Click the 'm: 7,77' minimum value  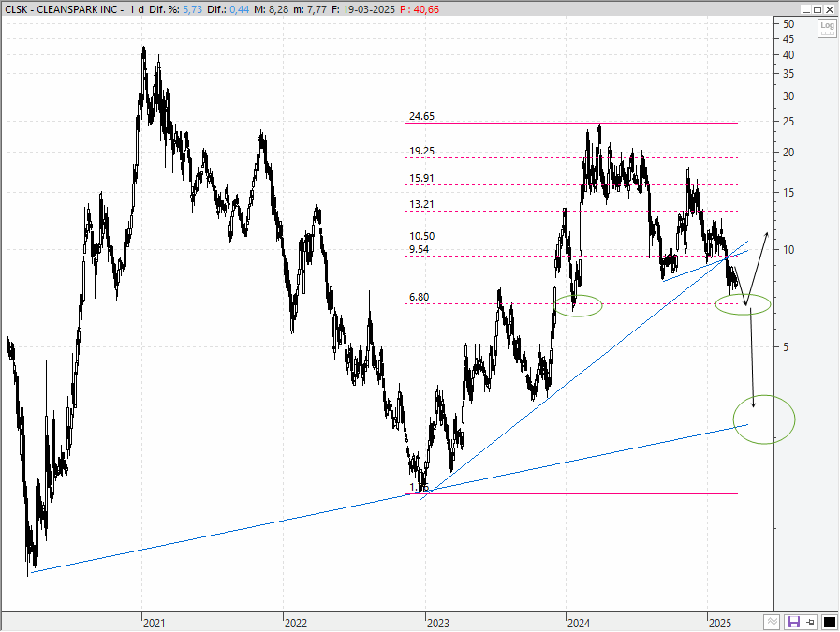click(x=310, y=9)
